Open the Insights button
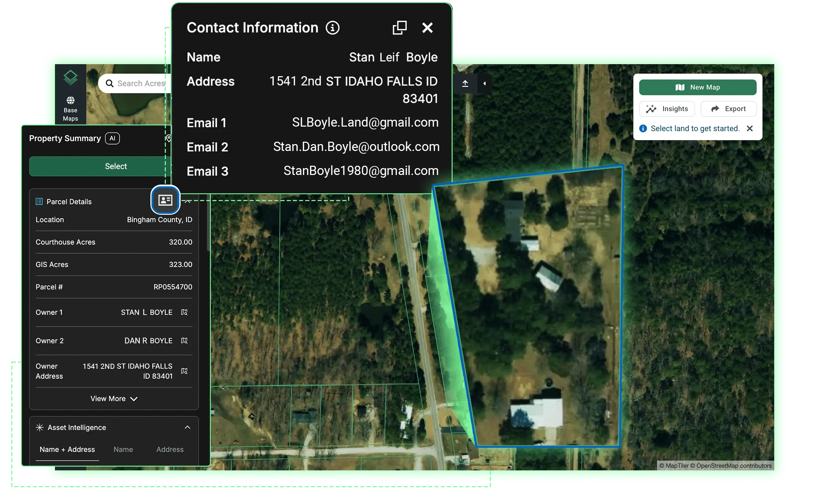This screenshot has height=504, width=823. 667,109
